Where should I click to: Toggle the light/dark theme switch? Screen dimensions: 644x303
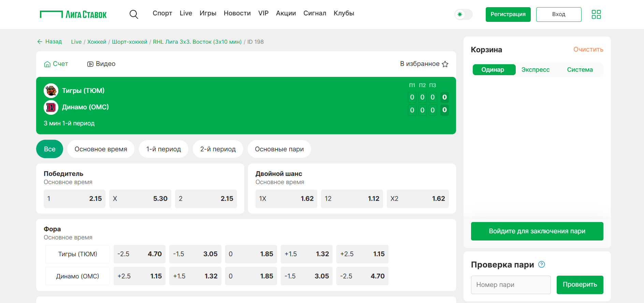pyautogui.click(x=463, y=14)
